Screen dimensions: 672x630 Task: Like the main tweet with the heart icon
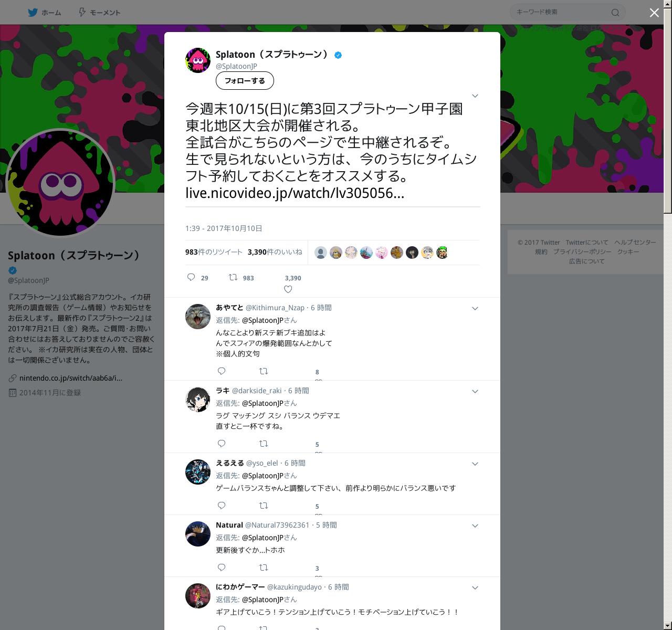coord(288,289)
